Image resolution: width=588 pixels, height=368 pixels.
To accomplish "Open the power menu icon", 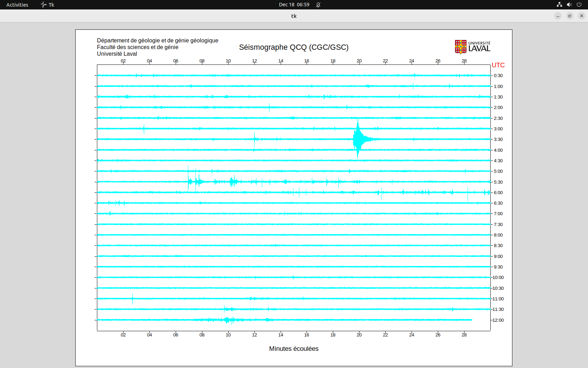I will point(579,5).
